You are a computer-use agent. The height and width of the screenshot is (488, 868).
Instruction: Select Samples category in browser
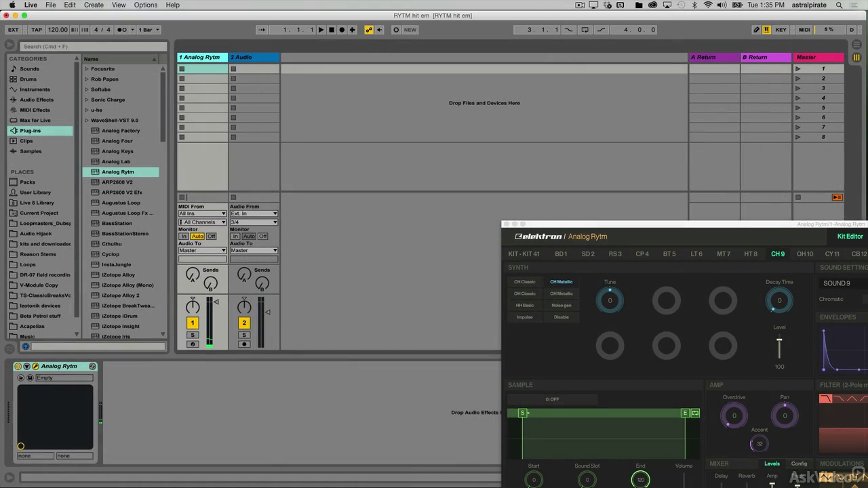pos(31,151)
